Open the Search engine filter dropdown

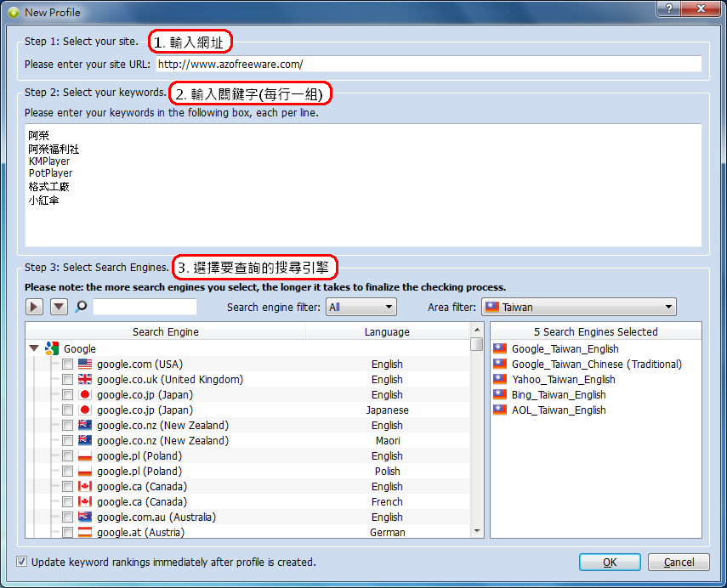coord(361,307)
